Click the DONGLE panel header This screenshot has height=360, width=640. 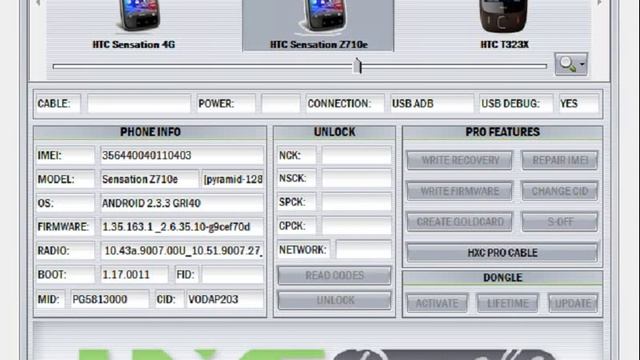502,278
